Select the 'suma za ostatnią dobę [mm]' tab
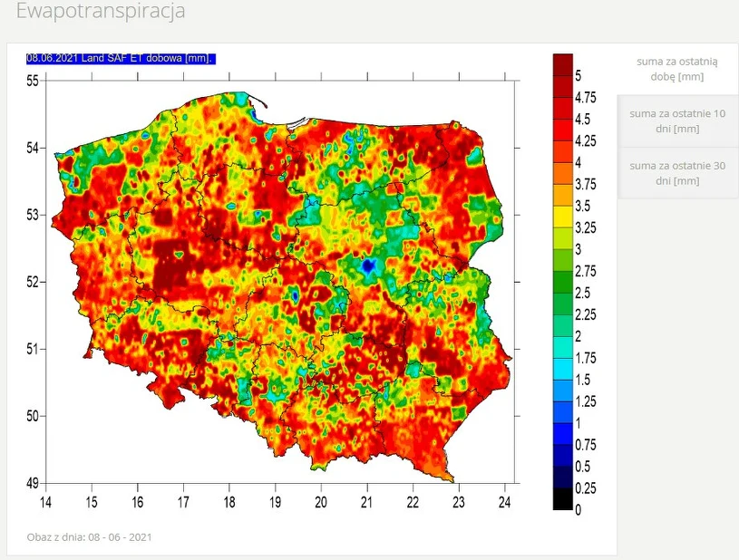This screenshot has width=739, height=560. click(676, 69)
